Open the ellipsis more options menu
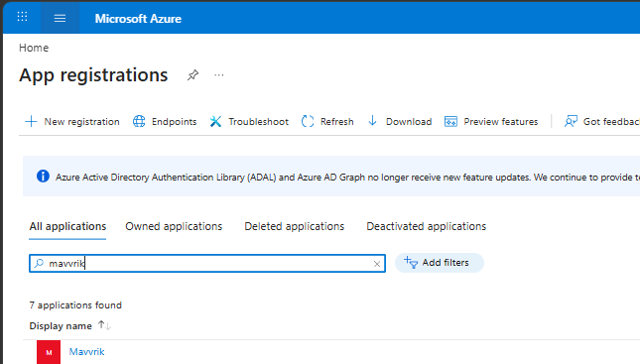This screenshot has height=364, width=640. click(218, 75)
